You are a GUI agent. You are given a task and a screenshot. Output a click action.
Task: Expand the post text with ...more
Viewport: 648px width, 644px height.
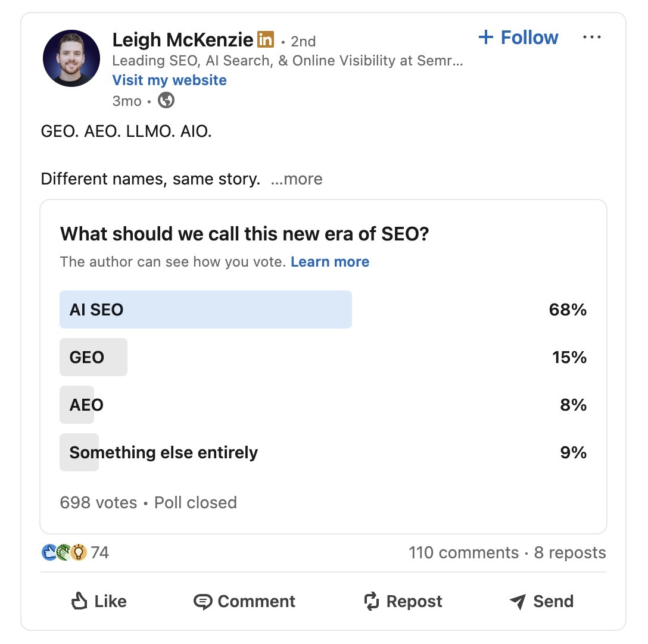click(297, 179)
